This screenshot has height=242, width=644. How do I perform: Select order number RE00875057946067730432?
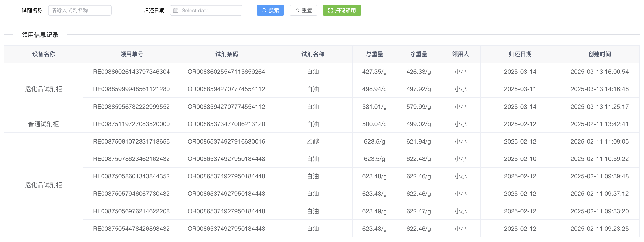[131, 194]
